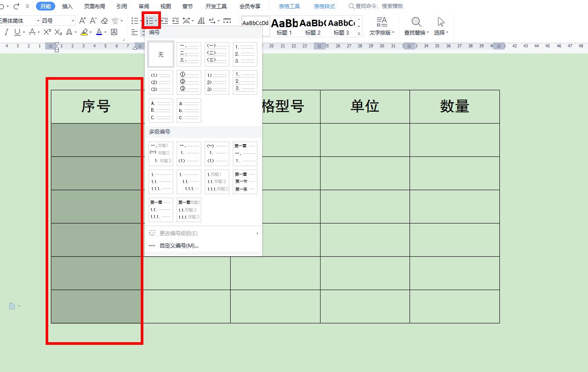Switch to the 表格工具 tab
Viewport: 588px width, 372px height.
point(289,6)
